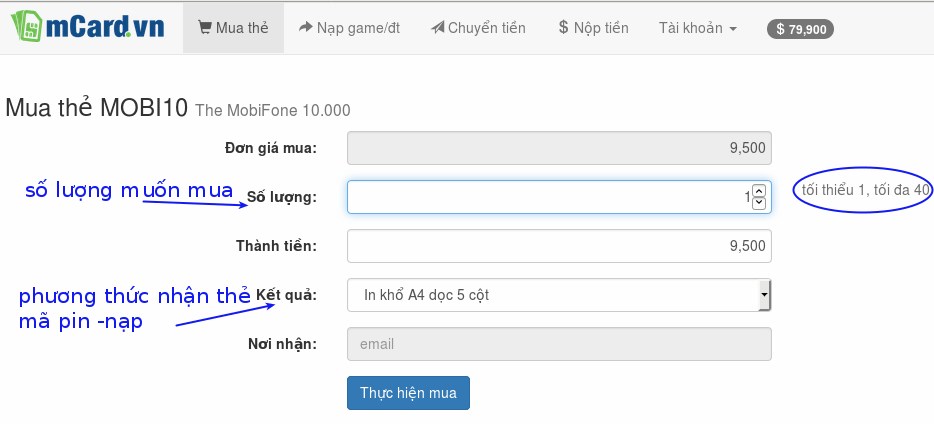Click the Nơi nhận email field
Image resolution: width=934 pixels, height=424 pixels.
point(559,344)
